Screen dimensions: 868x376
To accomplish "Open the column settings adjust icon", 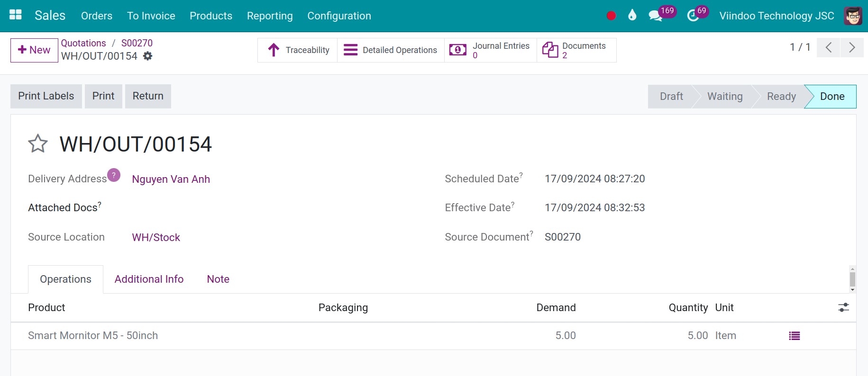I will pos(843,307).
